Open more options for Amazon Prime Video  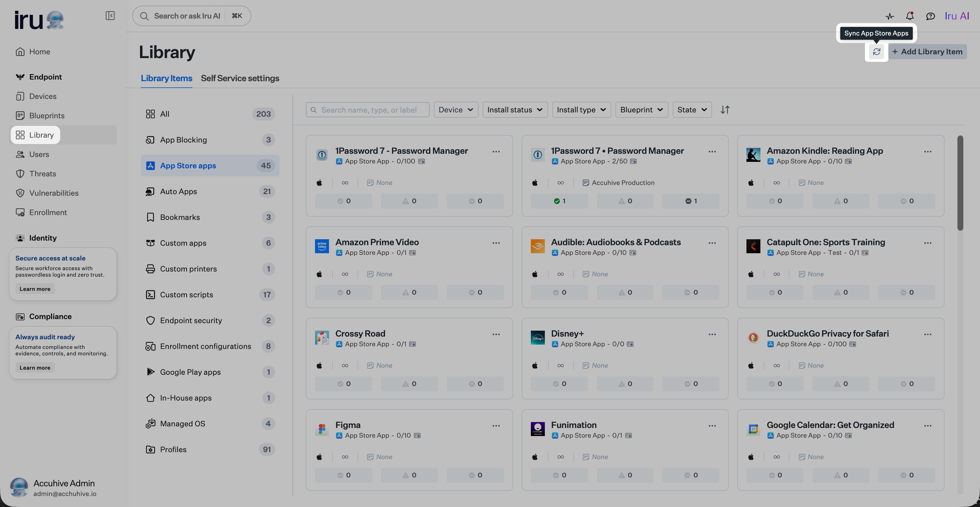coord(496,243)
